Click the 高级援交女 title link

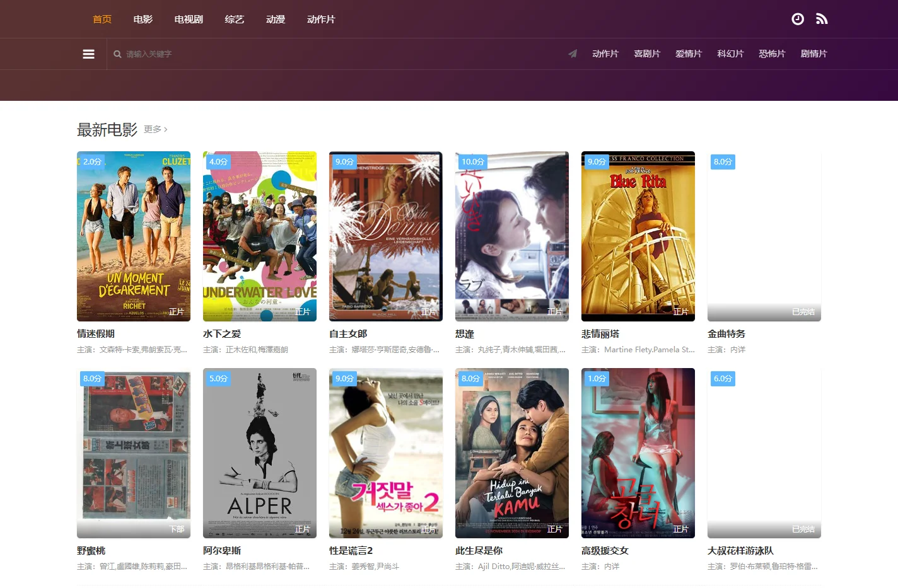tap(605, 551)
